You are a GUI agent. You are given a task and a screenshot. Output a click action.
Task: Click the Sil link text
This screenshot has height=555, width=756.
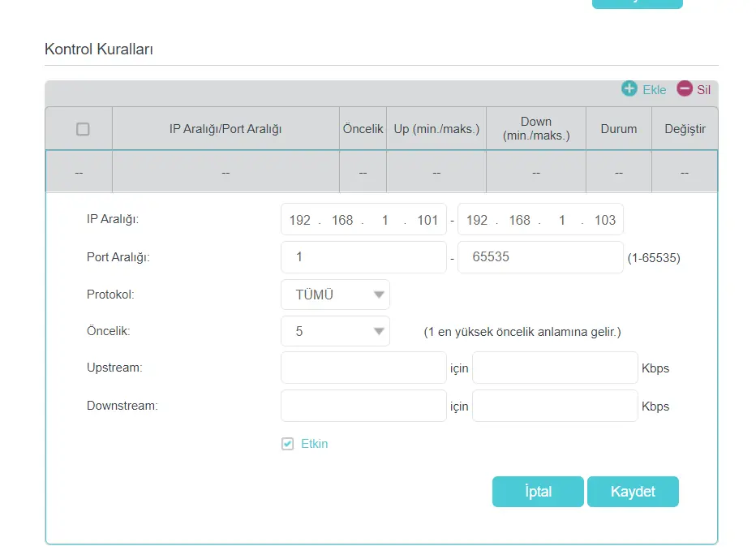tap(703, 90)
